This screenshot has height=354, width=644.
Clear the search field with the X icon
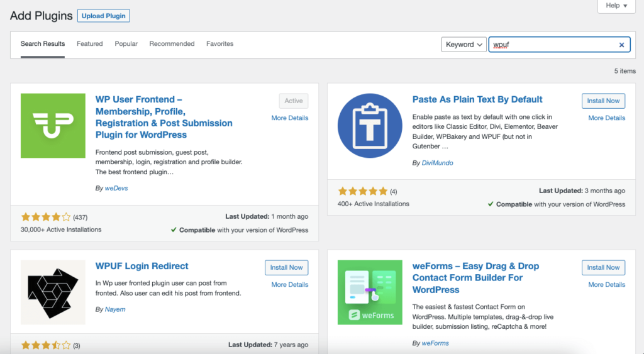[x=621, y=45]
